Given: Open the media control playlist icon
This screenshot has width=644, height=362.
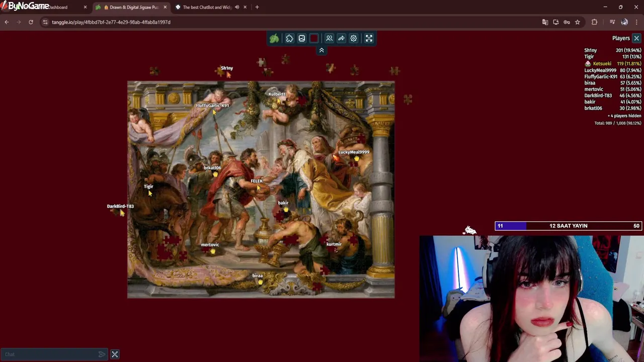Looking at the screenshot, I should (x=612, y=22).
